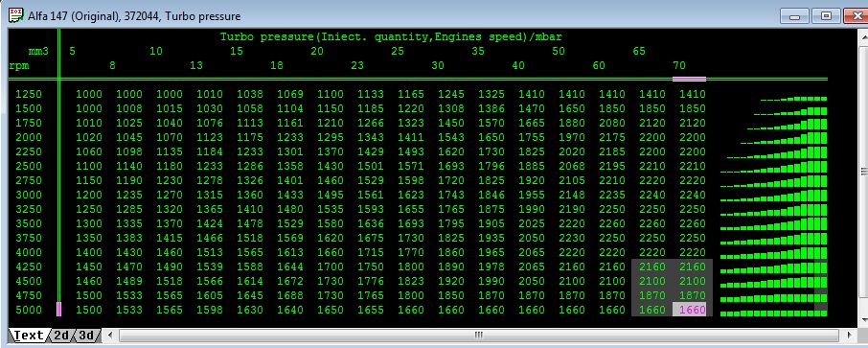Image resolution: width=868 pixels, height=348 pixels.
Task: Select the 70 mm3 column header
Action: tap(679, 65)
